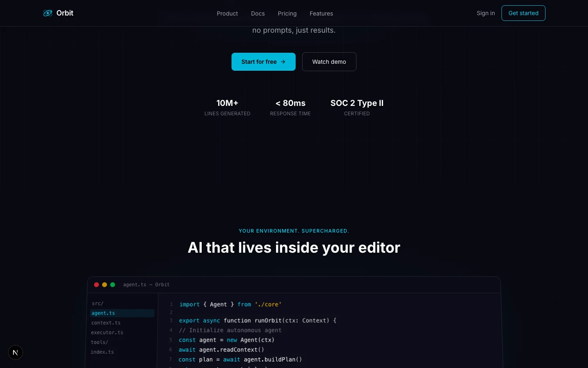Expand the tools/ folder in file tree

coord(99,342)
